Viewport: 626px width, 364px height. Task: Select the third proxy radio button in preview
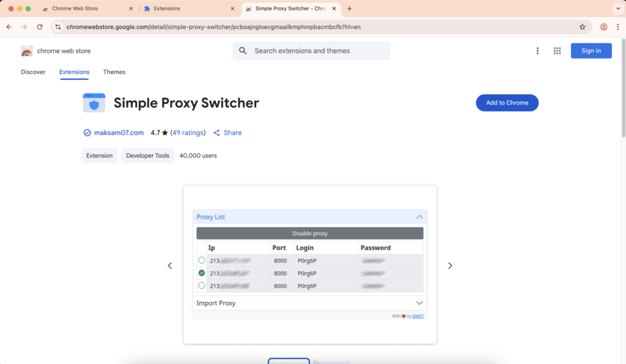(202, 286)
